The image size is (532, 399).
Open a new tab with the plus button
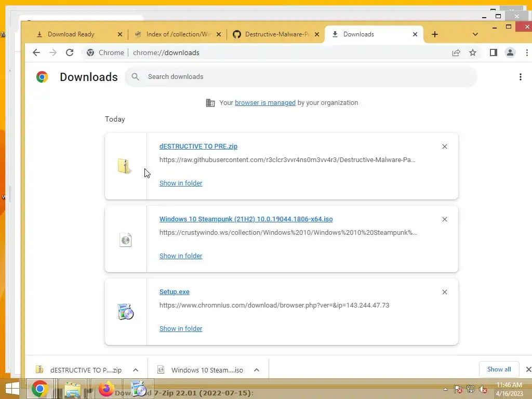[435, 34]
